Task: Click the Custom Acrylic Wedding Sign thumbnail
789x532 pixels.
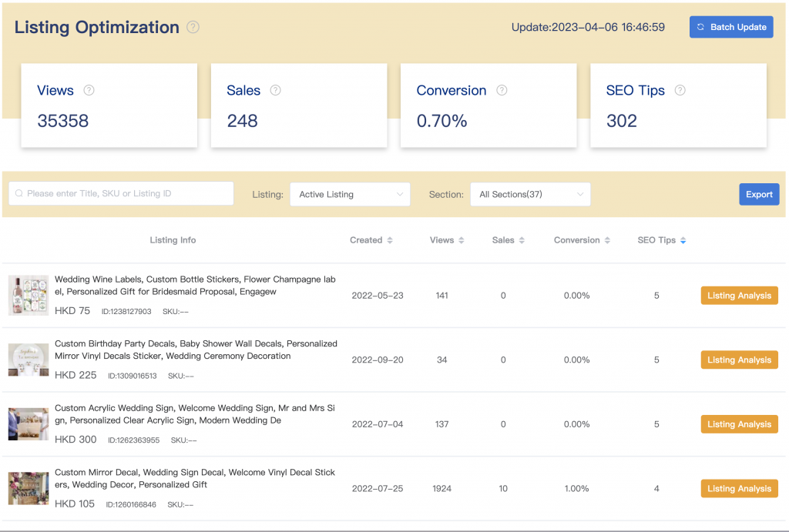Action: [23, 424]
